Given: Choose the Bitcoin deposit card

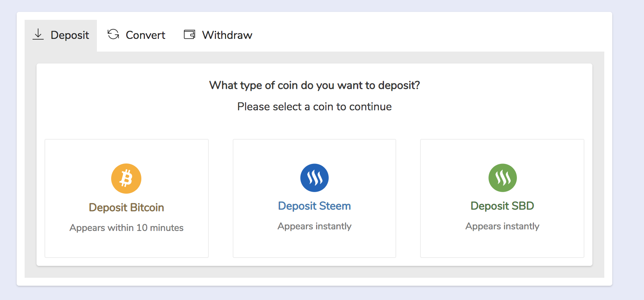Looking at the screenshot, I should point(127,198).
